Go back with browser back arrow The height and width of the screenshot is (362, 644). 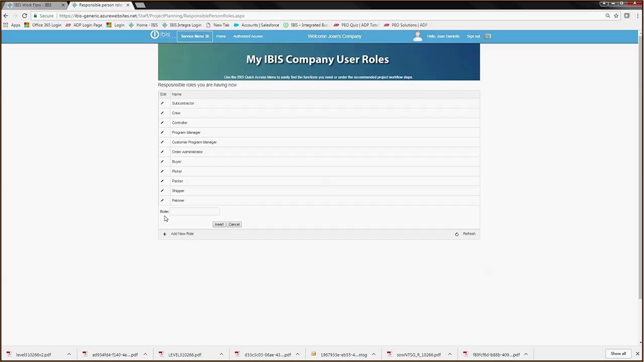point(6,16)
